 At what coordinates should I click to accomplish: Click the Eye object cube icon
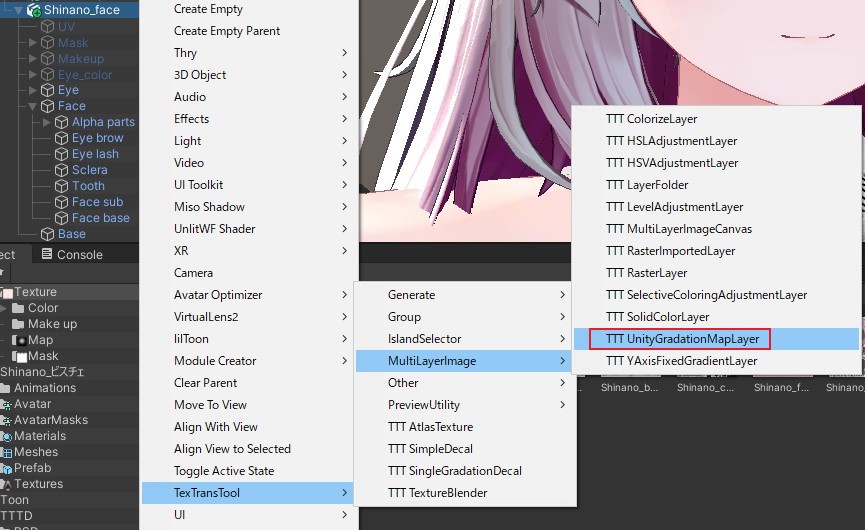[48, 90]
